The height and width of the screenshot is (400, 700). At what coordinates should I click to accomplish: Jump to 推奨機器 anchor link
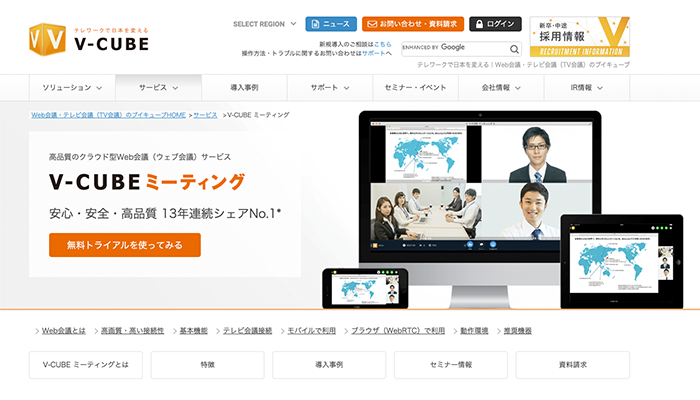coord(518,331)
